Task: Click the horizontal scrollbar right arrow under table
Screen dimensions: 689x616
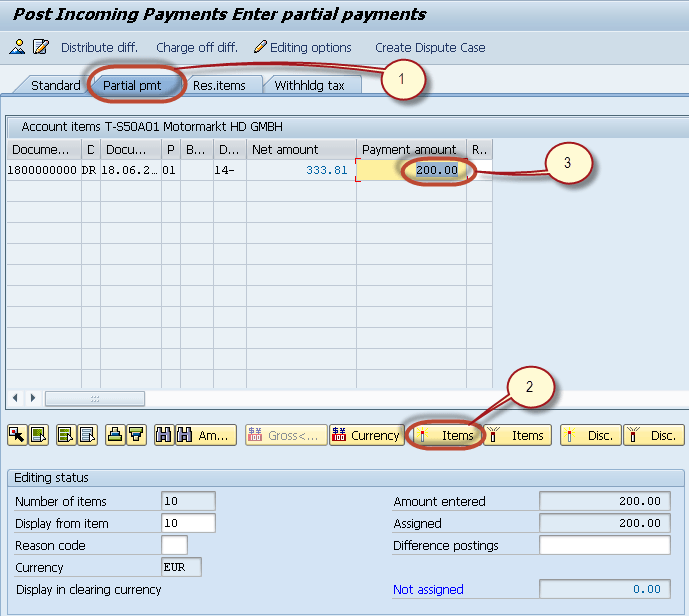Action: coord(33,398)
